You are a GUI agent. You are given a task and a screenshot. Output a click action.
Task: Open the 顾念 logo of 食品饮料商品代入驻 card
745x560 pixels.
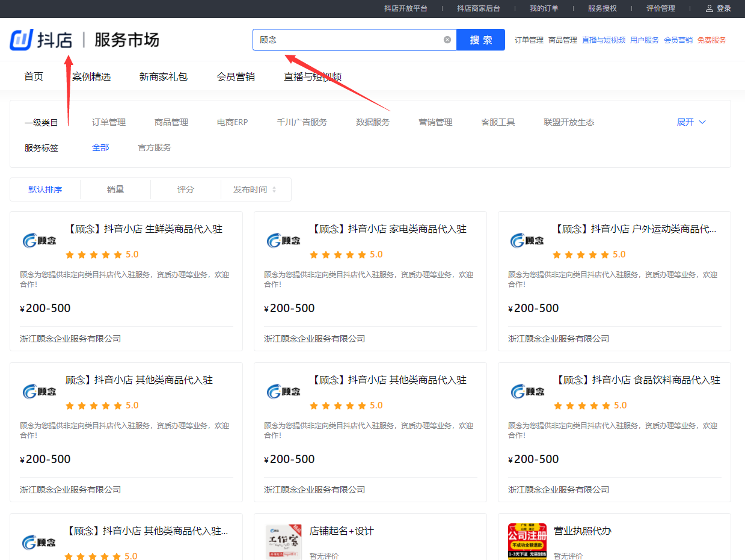[x=527, y=392]
